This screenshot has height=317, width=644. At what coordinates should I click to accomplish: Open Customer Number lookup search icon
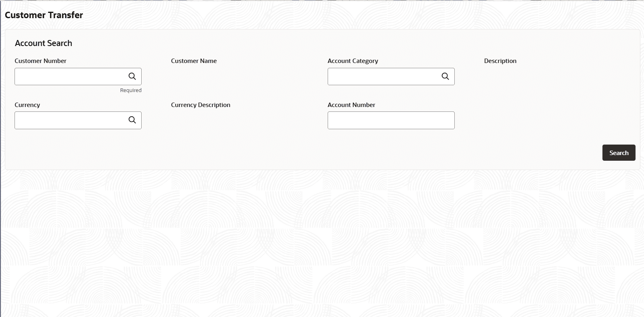(132, 76)
